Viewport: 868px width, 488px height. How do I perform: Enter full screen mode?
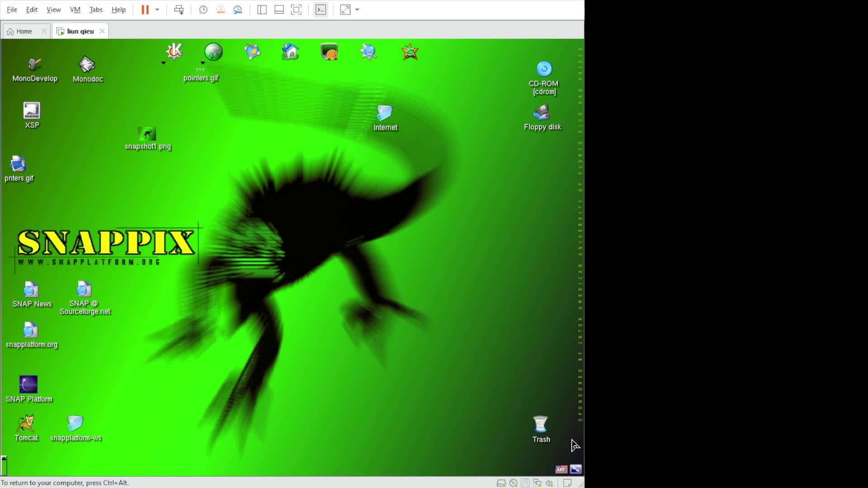[x=296, y=9]
